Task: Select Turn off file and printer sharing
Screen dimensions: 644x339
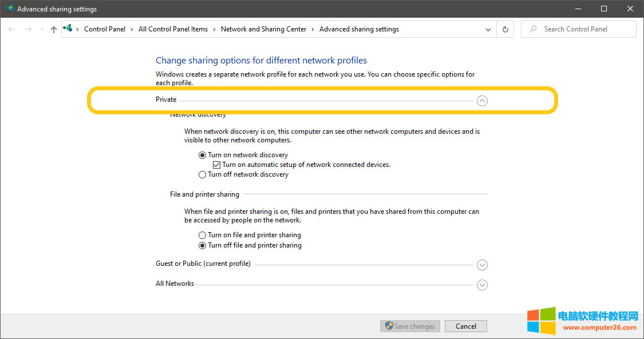Action: tap(202, 245)
